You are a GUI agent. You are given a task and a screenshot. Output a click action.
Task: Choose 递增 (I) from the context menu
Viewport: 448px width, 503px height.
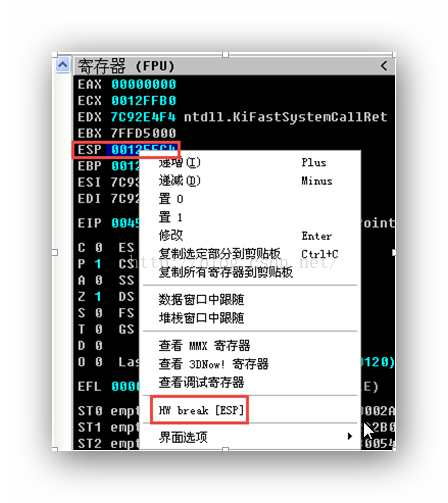coord(249,163)
